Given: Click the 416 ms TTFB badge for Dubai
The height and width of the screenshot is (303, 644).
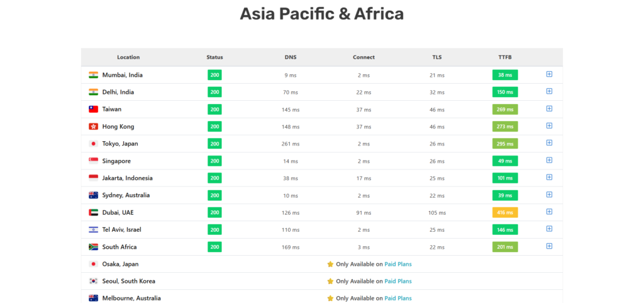Looking at the screenshot, I should pos(505,212).
